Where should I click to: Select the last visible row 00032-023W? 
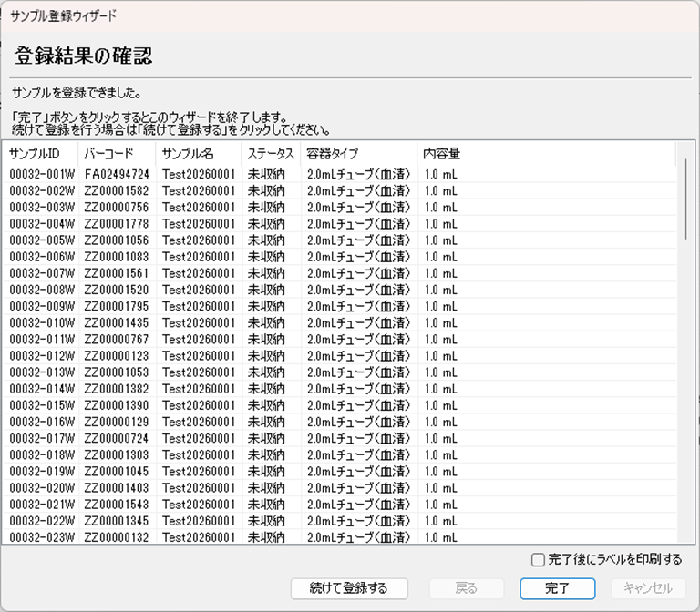coord(41,536)
